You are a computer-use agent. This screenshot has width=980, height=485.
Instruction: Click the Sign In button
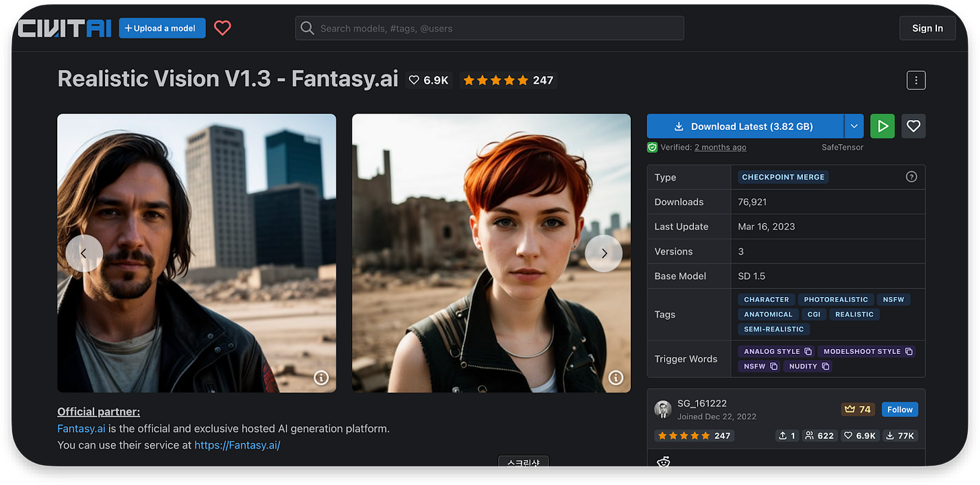click(x=928, y=28)
